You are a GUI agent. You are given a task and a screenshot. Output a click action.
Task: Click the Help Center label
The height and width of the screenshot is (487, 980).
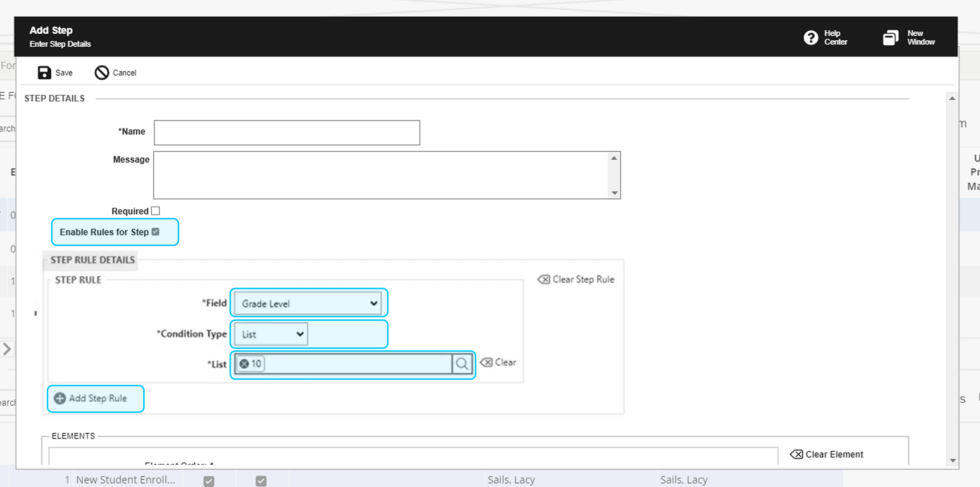(835, 38)
